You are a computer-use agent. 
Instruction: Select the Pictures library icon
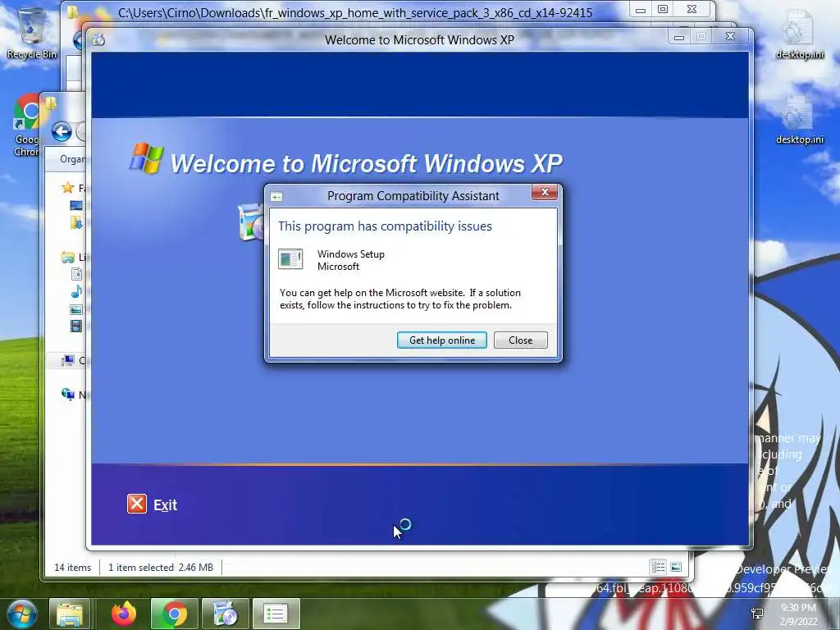pos(76,309)
